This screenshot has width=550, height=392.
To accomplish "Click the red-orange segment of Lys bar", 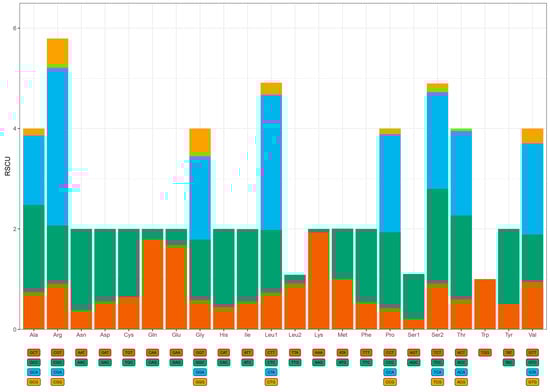I will coord(318,281).
